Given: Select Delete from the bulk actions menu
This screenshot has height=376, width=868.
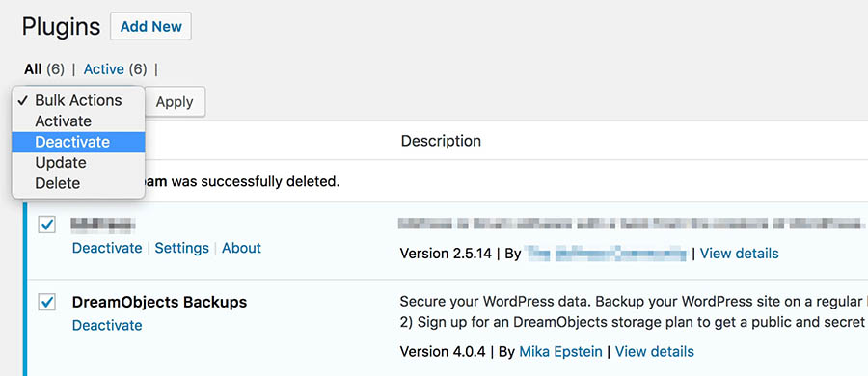Looking at the screenshot, I should pos(78,183).
